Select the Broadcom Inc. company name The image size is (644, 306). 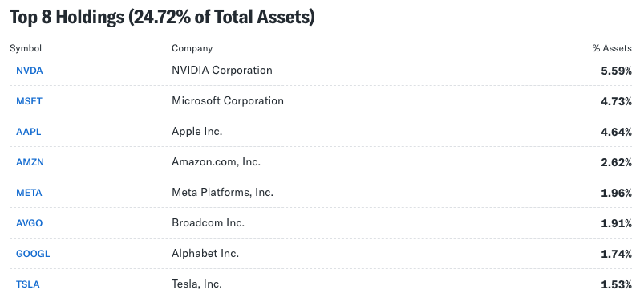click(209, 223)
